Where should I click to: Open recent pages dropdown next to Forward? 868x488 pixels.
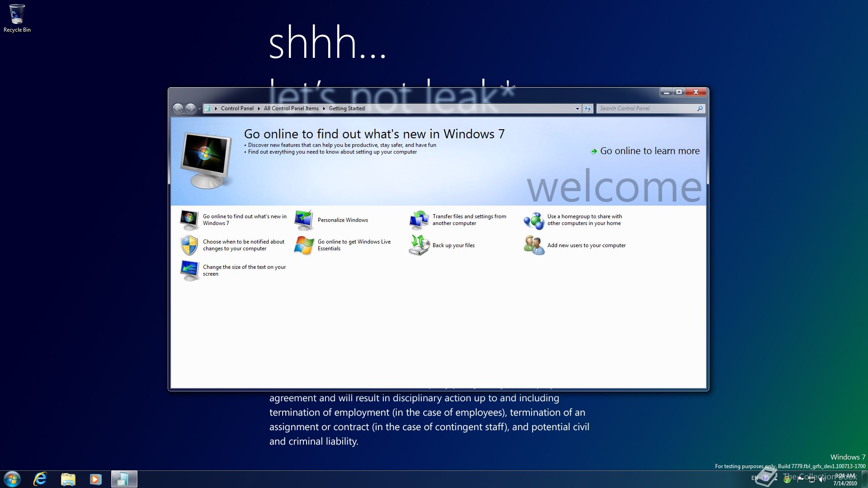(x=199, y=109)
